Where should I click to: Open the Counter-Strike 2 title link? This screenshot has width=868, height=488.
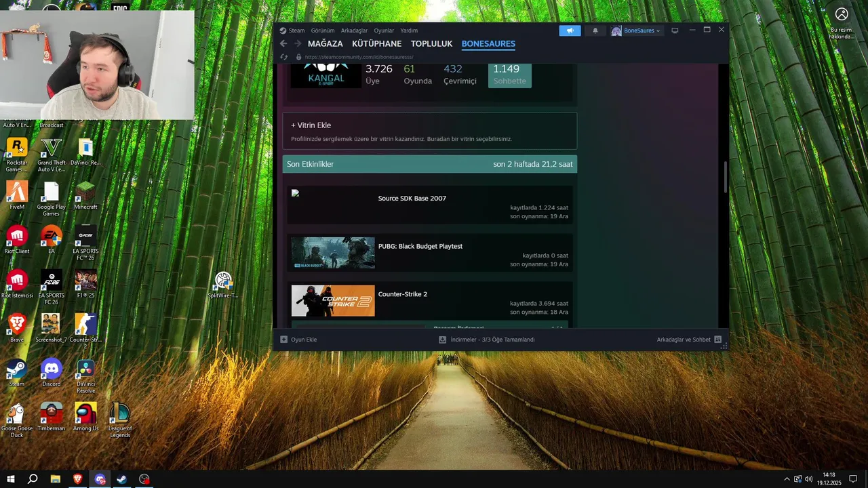(x=403, y=294)
